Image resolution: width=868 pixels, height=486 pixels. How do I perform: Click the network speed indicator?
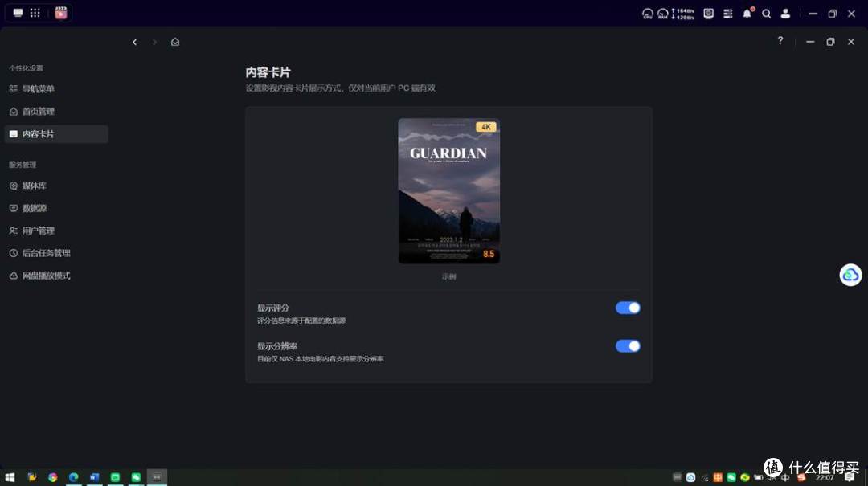tap(682, 14)
